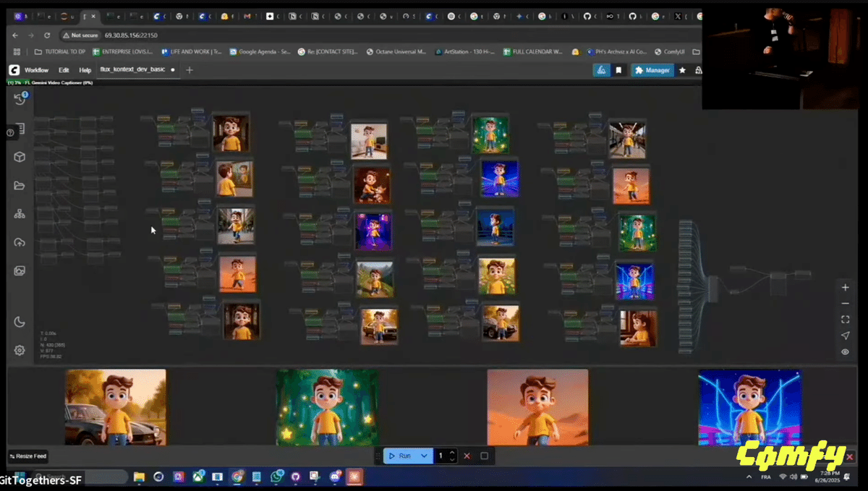Click the blue highlighted icon left of Manager
The width and height of the screenshot is (868, 491).
pyautogui.click(x=601, y=70)
